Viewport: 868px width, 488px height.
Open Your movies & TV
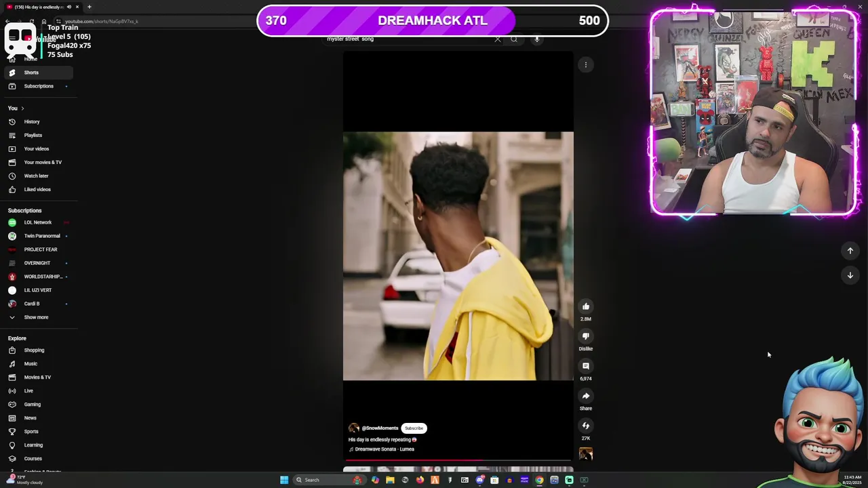click(x=39, y=163)
